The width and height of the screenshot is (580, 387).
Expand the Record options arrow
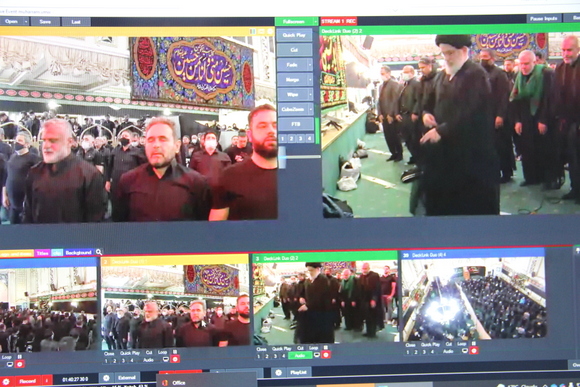pyautogui.click(x=47, y=381)
